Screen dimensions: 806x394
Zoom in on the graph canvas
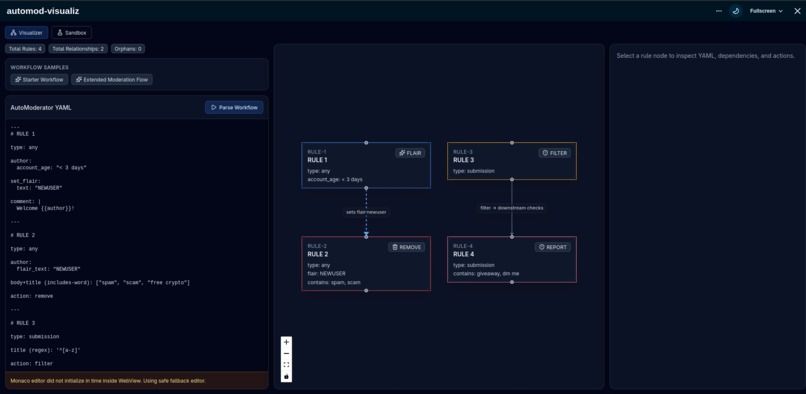286,342
